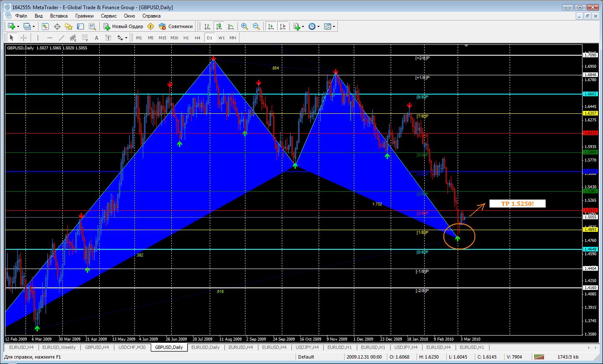
Task: Select the H1 timeframe button
Action: (x=186, y=38)
